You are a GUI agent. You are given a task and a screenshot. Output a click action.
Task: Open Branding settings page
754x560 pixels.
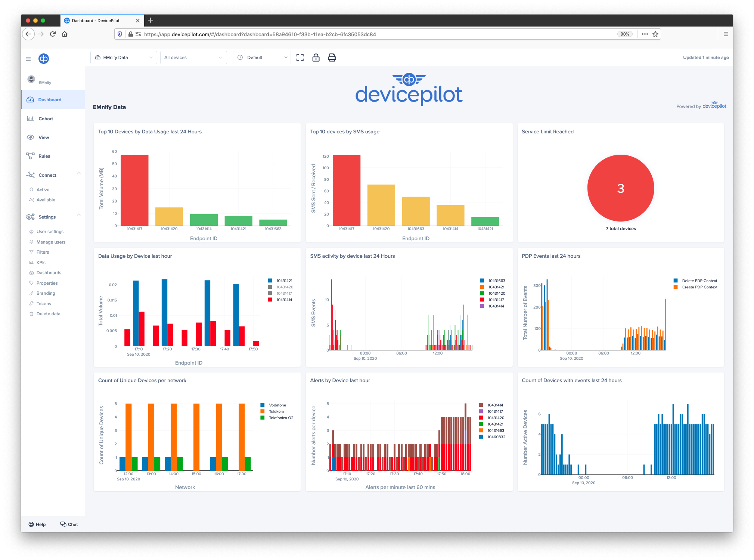pos(46,293)
